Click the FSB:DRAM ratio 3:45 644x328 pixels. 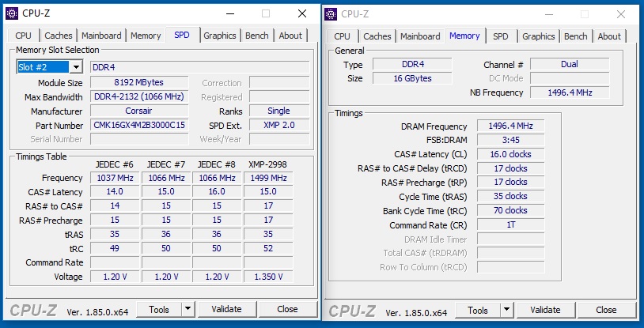[510, 140]
